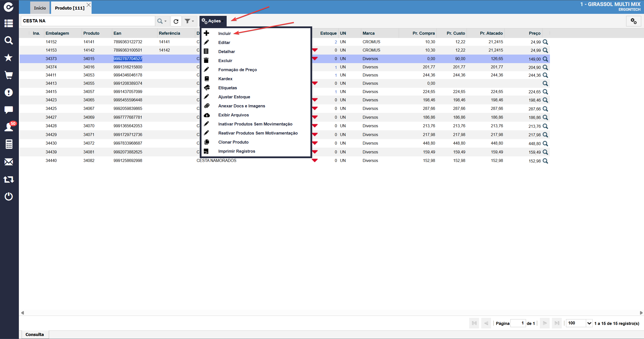Click the magnifier icon in the 149,00 price row
Image resolution: width=644 pixels, height=339 pixels.
545,59
